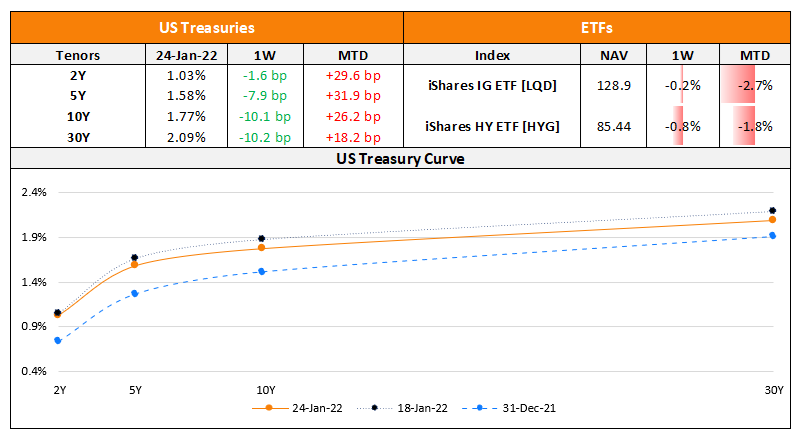
Task: Click the orange 24-Jan-22 legend marker
Action: [269, 408]
